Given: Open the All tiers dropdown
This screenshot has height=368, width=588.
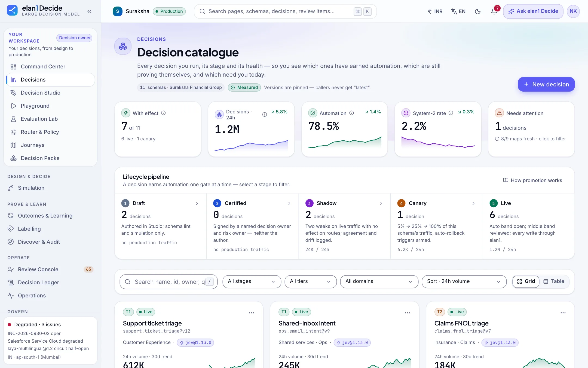Looking at the screenshot, I should pyautogui.click(x=311, y=282).
